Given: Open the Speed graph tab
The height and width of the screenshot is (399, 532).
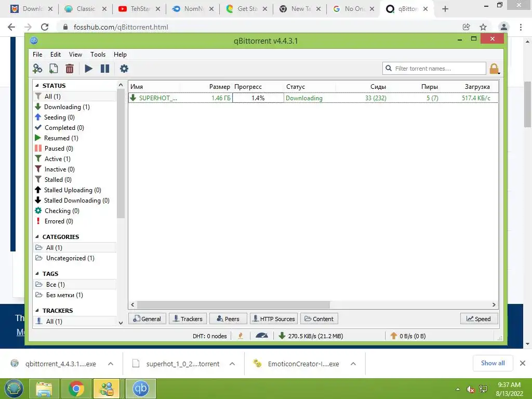Looking at the screenshot, I should pos(478,319).
